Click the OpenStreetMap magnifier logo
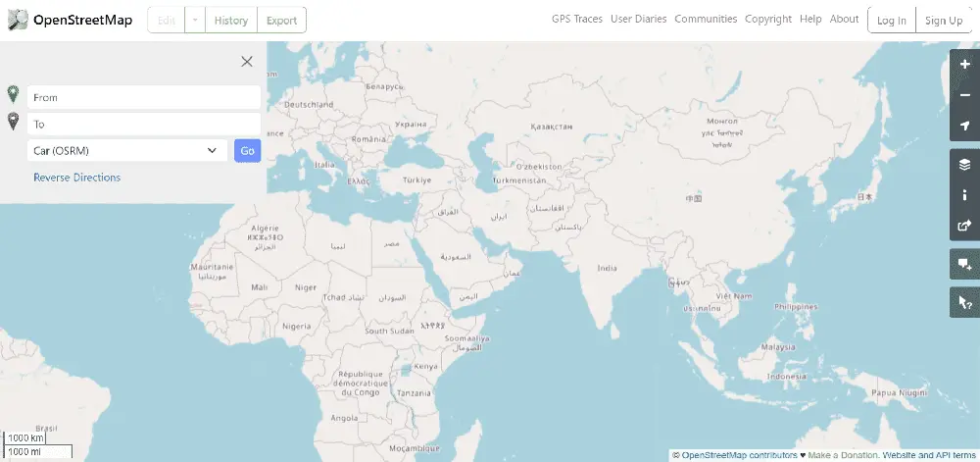Viewport: 980px width, 462px height. 18,20
